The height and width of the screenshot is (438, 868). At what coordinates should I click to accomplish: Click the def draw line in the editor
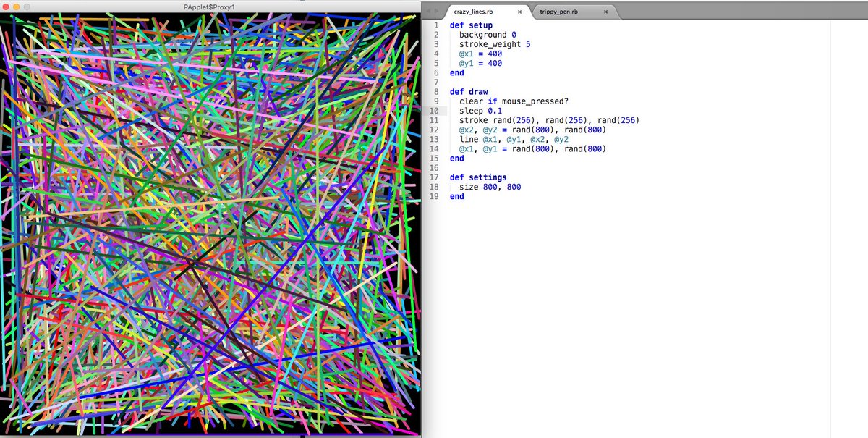click(468, 92)
